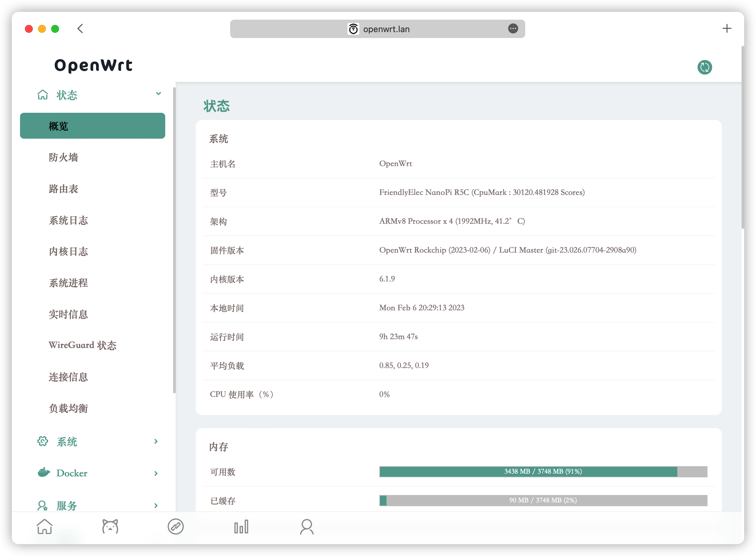Screen dimensions: 756x556
Task: Go to 系统日志 page
Action: pos(68,220)
